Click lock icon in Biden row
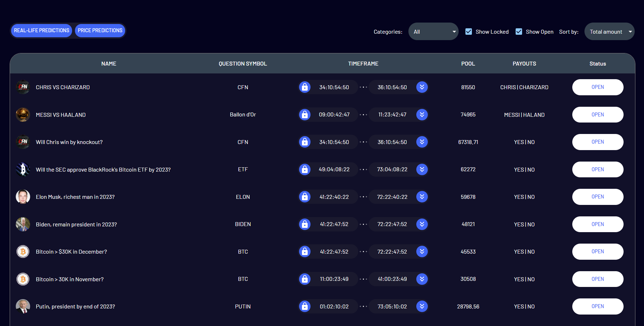This screenshot has width=644, height=326. pyautogui.click(x=305, y=224)
